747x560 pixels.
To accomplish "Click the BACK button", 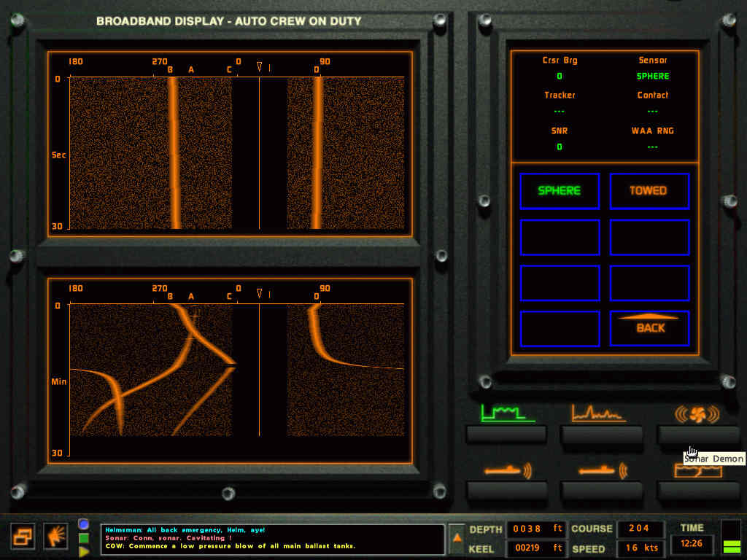I will click(x=649, y=328).
